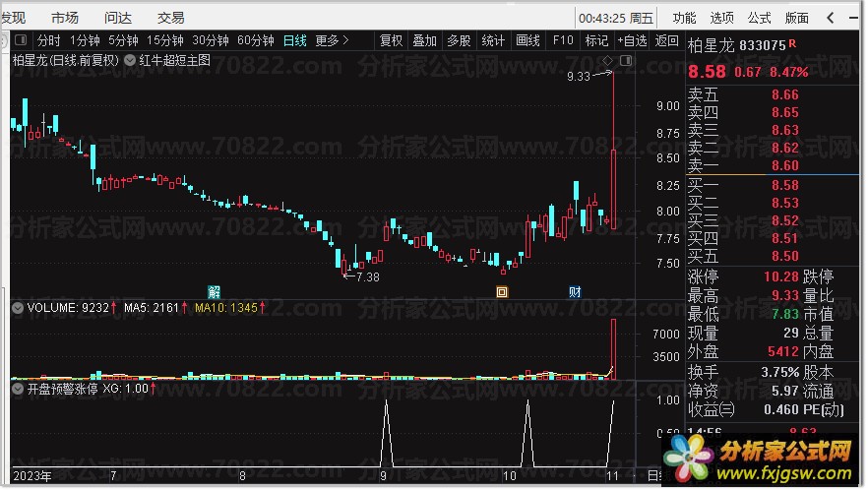Screen dimensions: 868x490
Task: Click the MA10: 1345 label
Action: pos(226,307)
